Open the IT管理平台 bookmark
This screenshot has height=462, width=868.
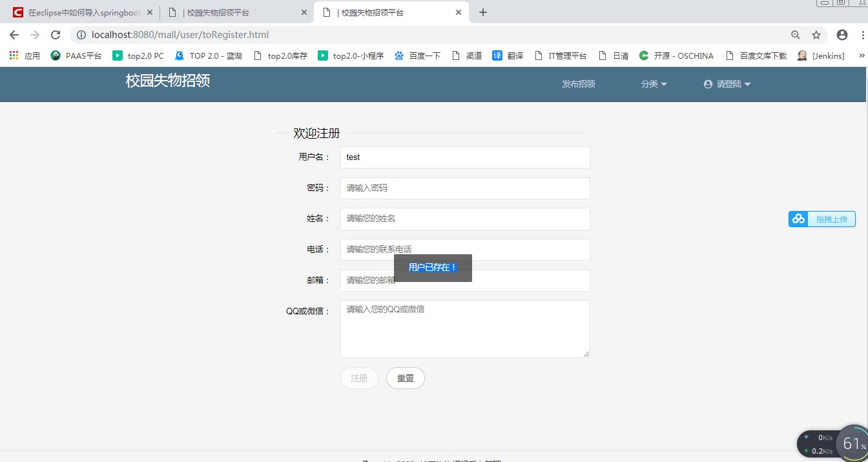pyautogui.click(x=560, y=56)
